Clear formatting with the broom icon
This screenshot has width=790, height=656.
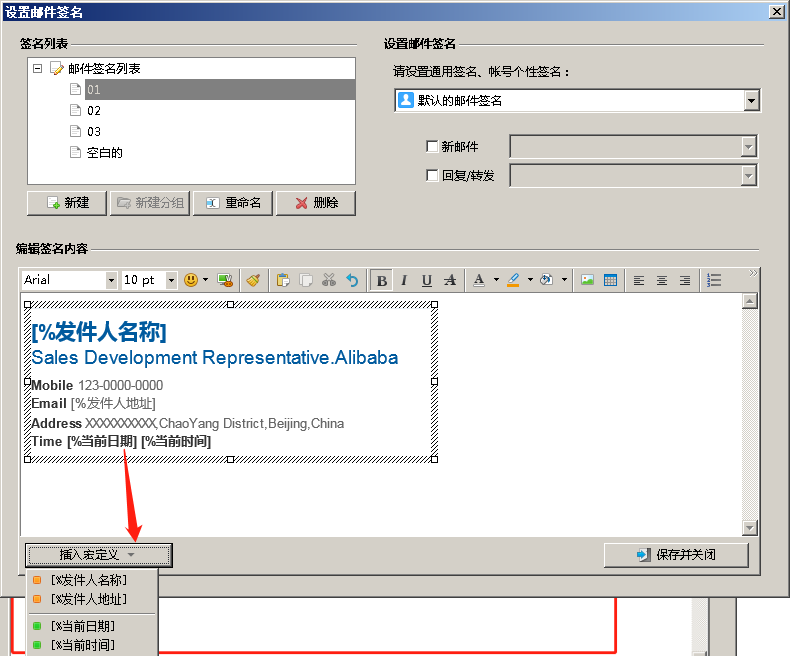(x=253, y=280)
